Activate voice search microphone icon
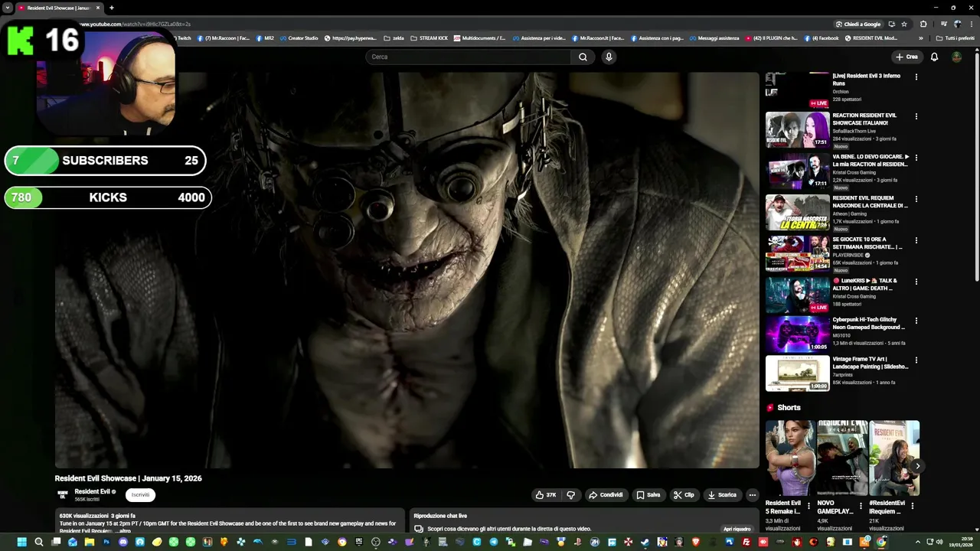980x551 pixels. point(609,57)
